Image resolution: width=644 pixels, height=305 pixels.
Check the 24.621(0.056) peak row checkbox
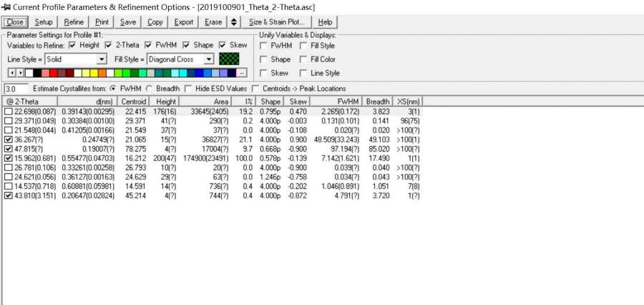[x=9, y=177]
